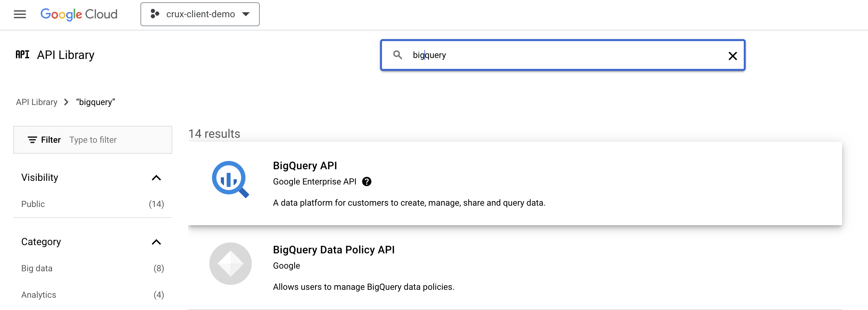The width and height of the screenshot is (868, 310).
Task: Click the Google Cloud logo
Action: (79, 14)
